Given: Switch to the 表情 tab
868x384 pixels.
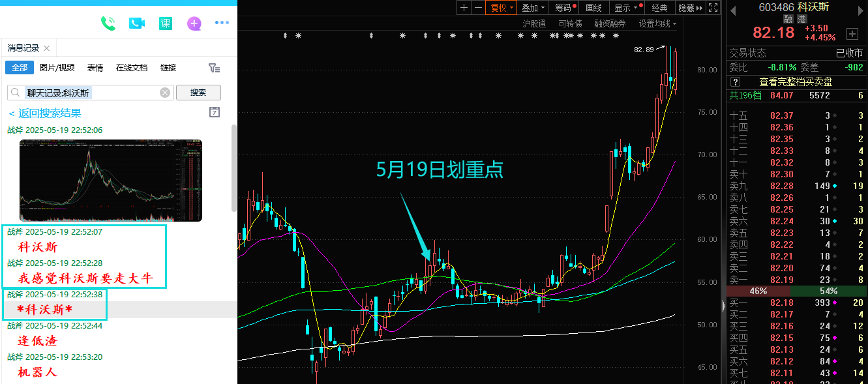Looking at the screenshot, I should click(95, 68).
